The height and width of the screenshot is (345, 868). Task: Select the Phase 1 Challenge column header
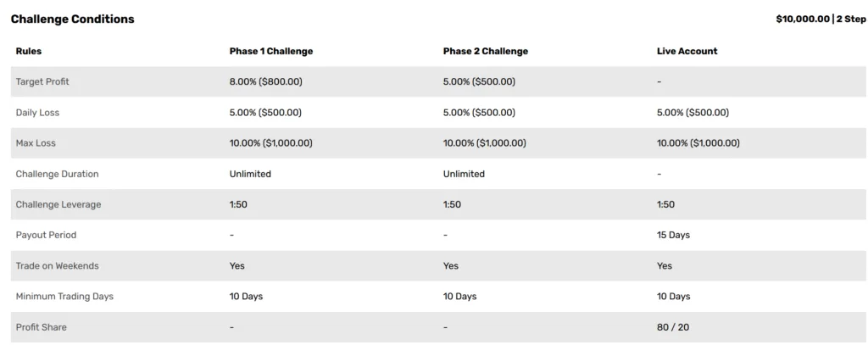tap(271, 51)
